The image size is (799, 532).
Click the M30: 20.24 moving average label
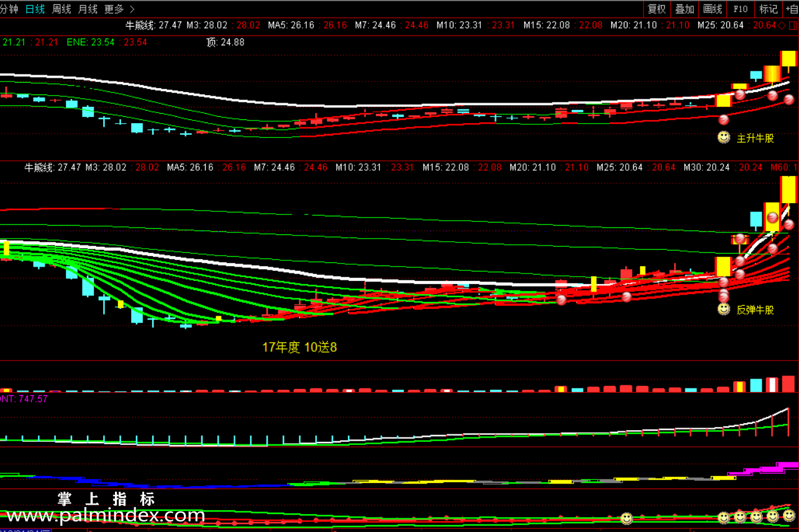pos(708,168)
